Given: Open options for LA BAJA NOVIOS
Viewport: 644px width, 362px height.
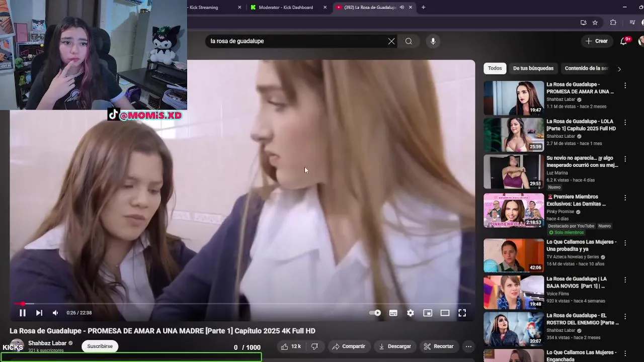Looking at the screenshot, I should pyautogui.click(x=625, y=280).
